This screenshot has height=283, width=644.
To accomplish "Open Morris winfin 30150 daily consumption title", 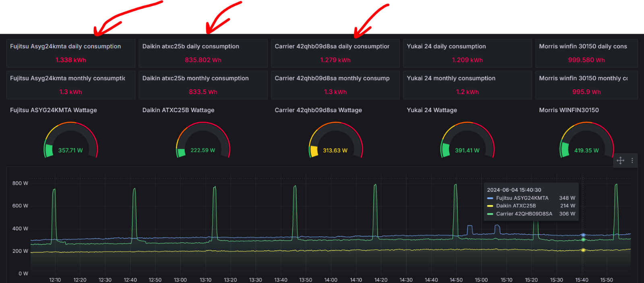I will [583, 46].
